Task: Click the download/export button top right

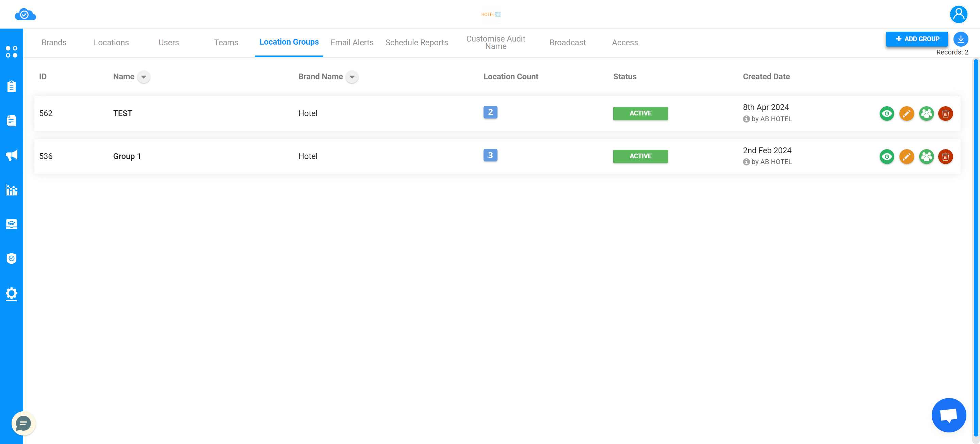Action: (961, 39)
